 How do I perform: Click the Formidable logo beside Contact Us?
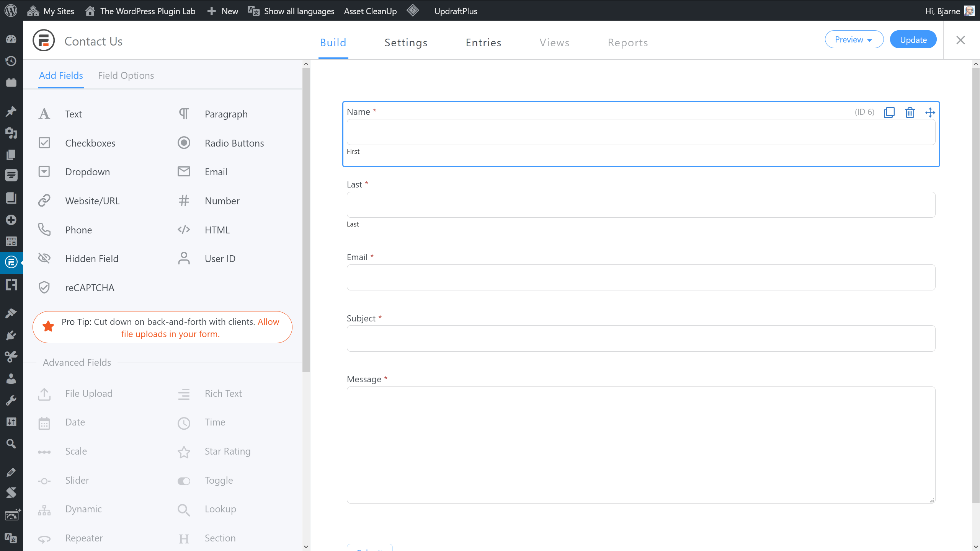click(x=44, y=41)
